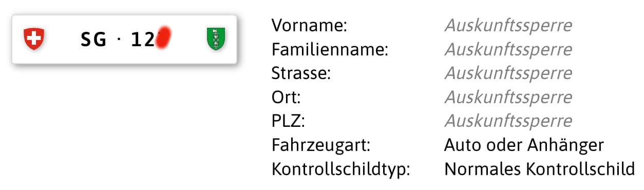644x190 pixels.
Task: Click Auskunftssperre value next to Familienname
Action: (508, 49)
